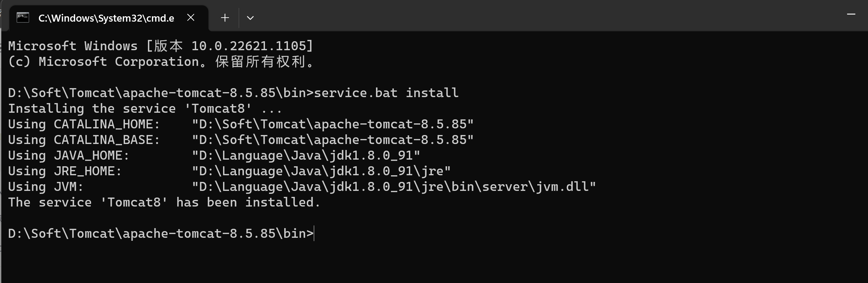This screenshot has height=283, width=868.
Task: Open a new tab with plus icon
Action: (x=225, y=18)
